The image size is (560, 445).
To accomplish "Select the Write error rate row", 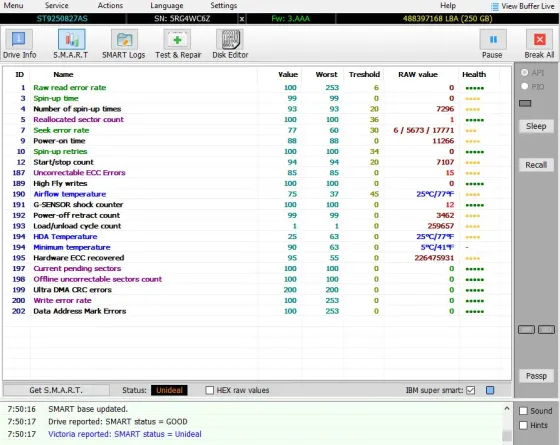I will point(257,300).
